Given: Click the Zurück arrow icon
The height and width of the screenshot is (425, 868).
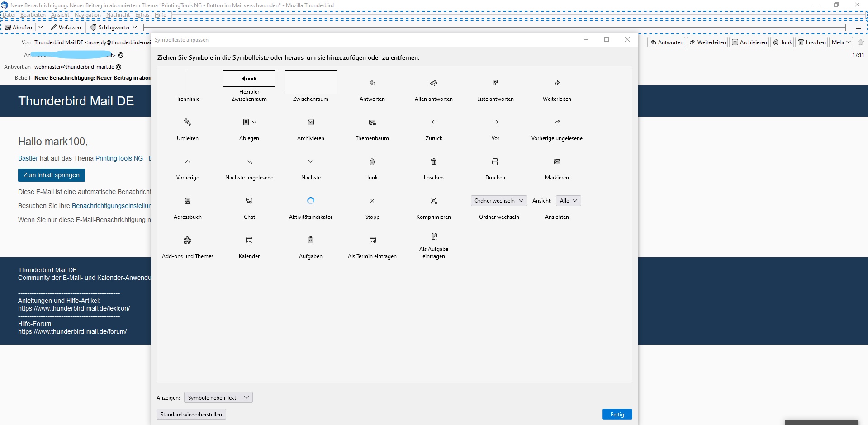Looking at the screenshot, I should 434,122.
